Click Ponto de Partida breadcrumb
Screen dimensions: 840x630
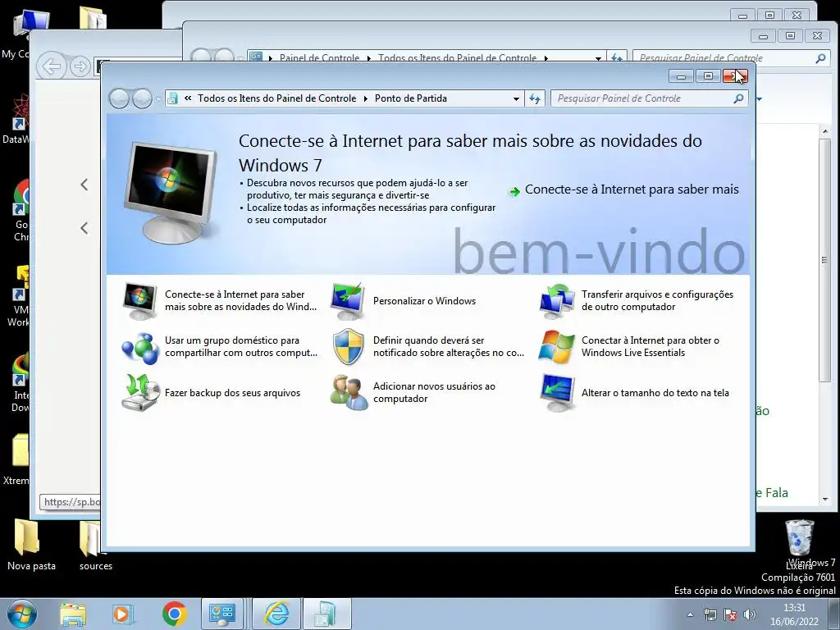(411, 98)
